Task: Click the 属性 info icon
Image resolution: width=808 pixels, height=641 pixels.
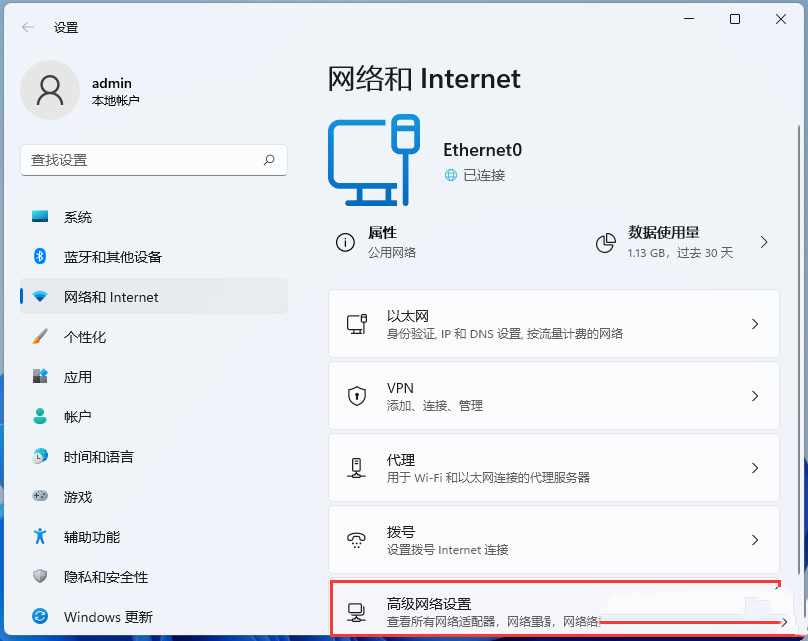Action: click(x=345, y=240)
